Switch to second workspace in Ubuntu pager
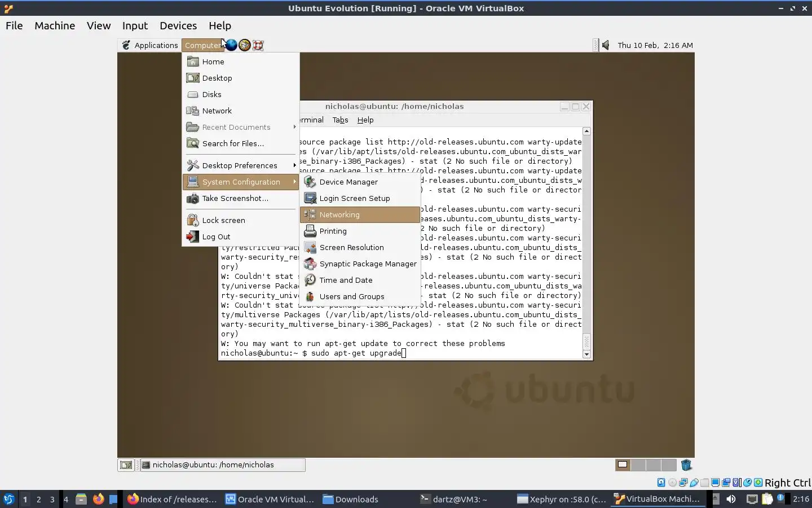The width and height of the screenshot is (812, 508). (638, 465)
